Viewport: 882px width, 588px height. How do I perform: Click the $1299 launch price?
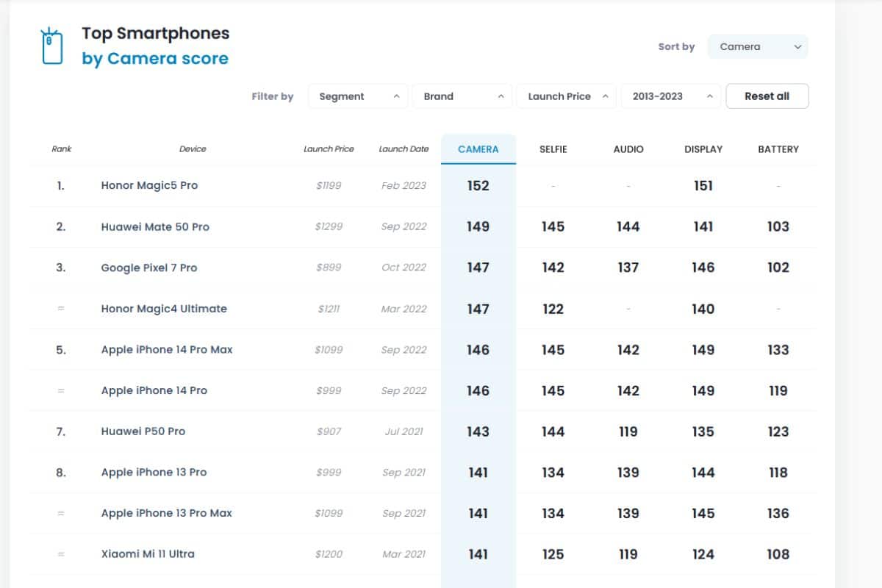click(329, 226)
